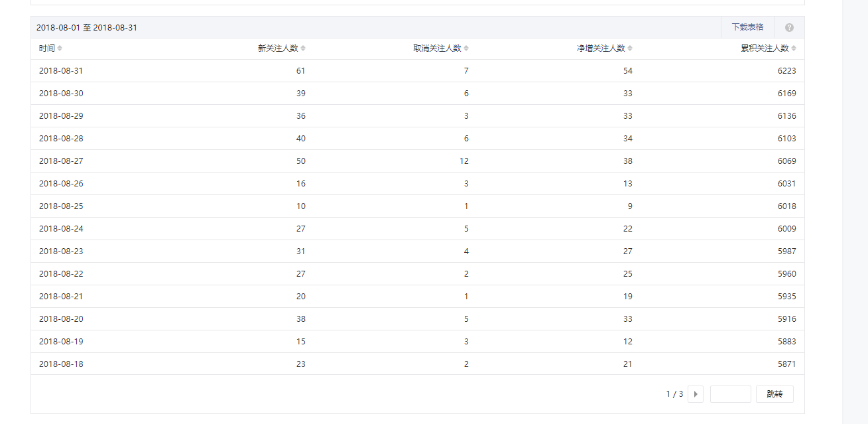The width and height of the screenshot is (868, 424).
Task: Click the 2018-08-01 至 2018-08-31 date range label
Action: [86, 27]
